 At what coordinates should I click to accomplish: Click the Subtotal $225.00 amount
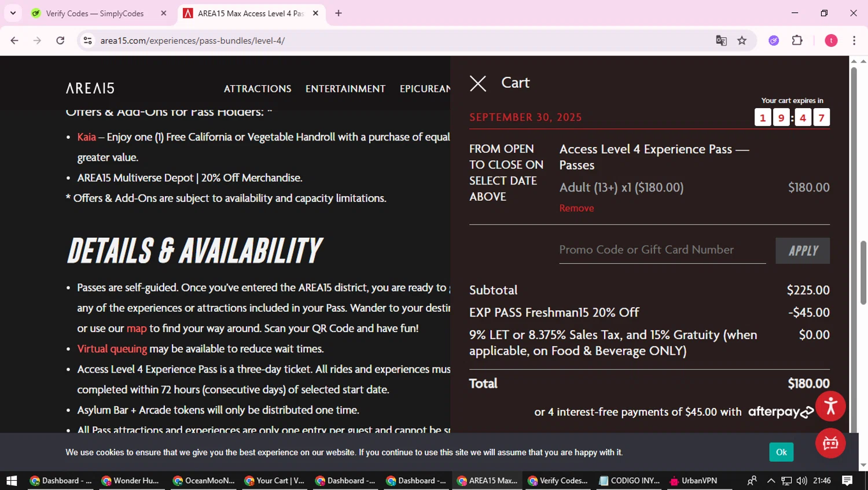[x=808, y=290]
